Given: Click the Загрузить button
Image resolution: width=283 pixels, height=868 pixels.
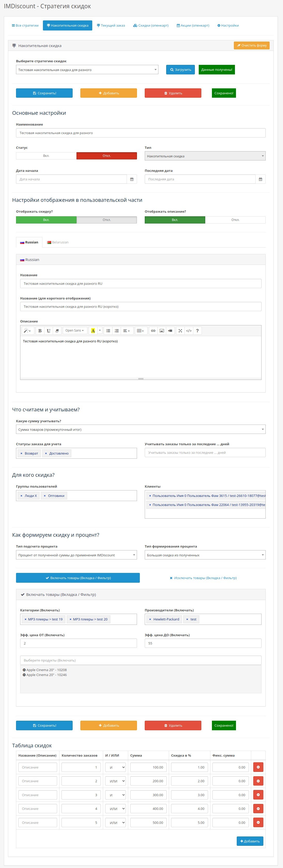Looking at the screenshot, I should pyautogui.click(x=180, y=70).
